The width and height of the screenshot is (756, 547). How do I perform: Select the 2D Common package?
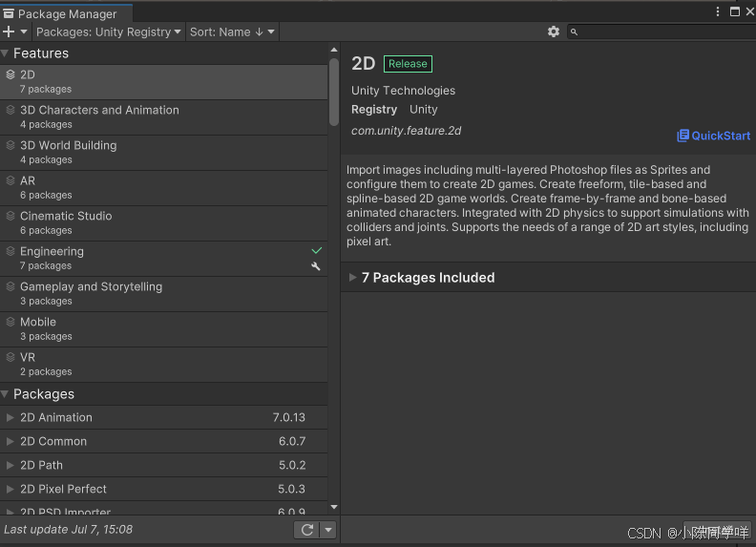[163, 441]
